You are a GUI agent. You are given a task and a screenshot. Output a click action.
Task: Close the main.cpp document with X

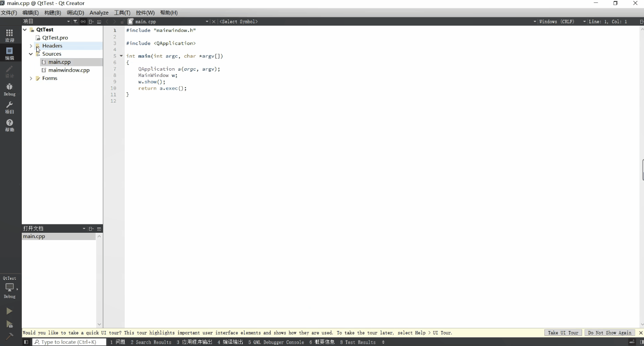click(214, 22)
